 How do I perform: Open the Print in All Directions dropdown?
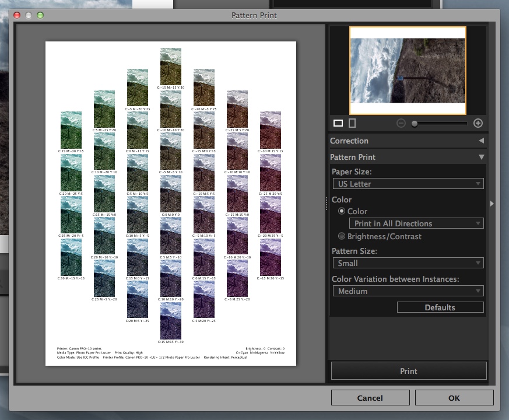click(x=416, y=223)
